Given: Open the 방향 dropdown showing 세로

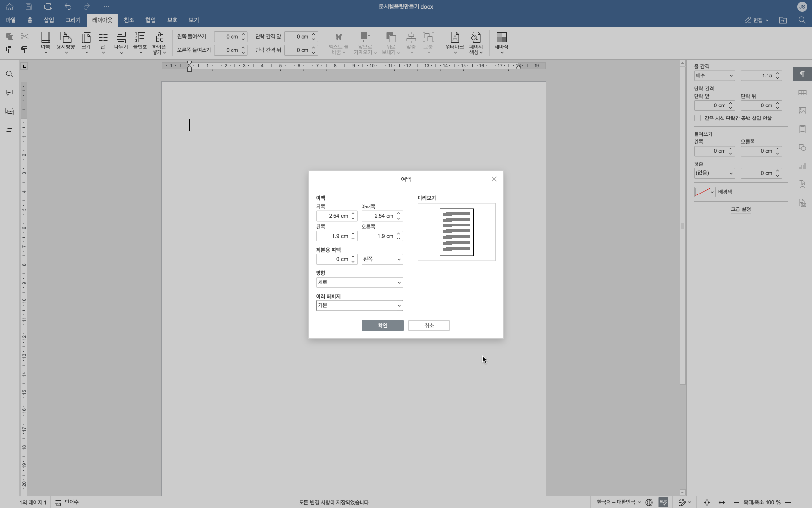Looking at the screenshot, I should (359, 283).
